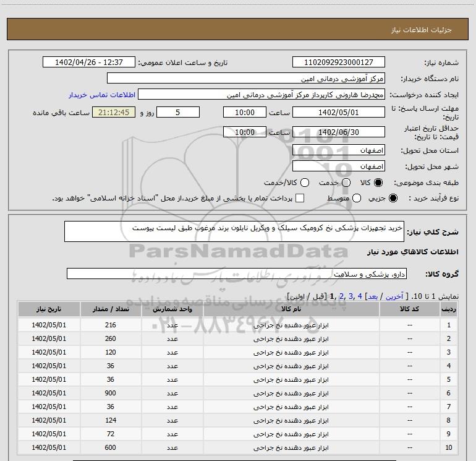Click the جزئیات اطلاعات نیاز header title
This screenshot has height=461, width=476.
pyautogui.click(x=422, y=30)
